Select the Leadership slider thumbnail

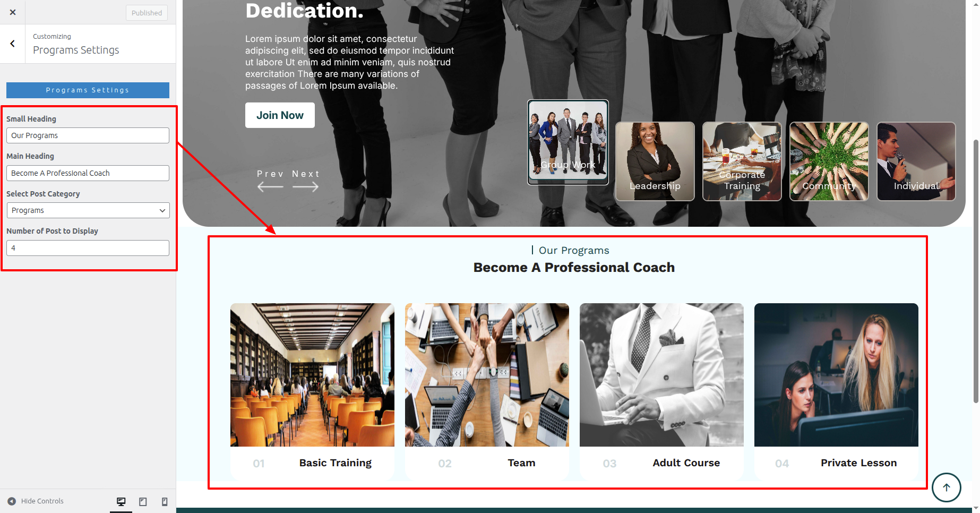point(655,161)
